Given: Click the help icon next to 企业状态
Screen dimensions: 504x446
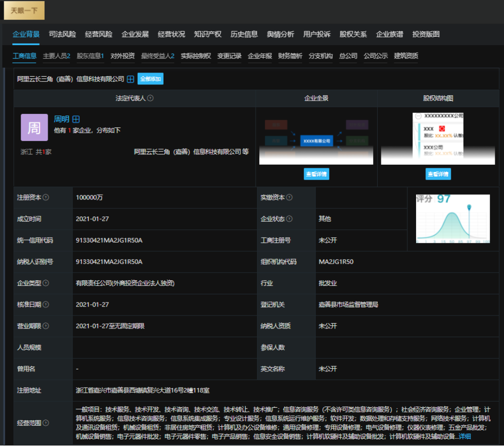Looking at the screenshot, I should pyautogui.click(x=289, y=219).
